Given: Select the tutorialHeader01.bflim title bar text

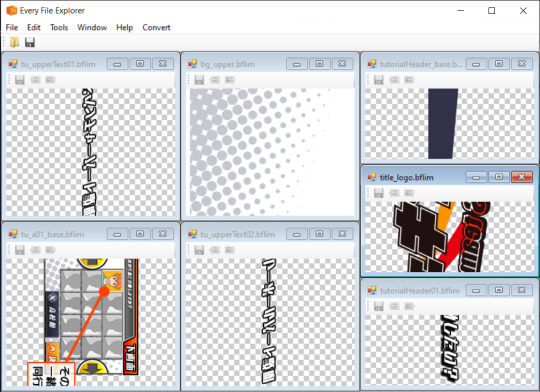Looking at the screenshot, I should coord(419,291).
